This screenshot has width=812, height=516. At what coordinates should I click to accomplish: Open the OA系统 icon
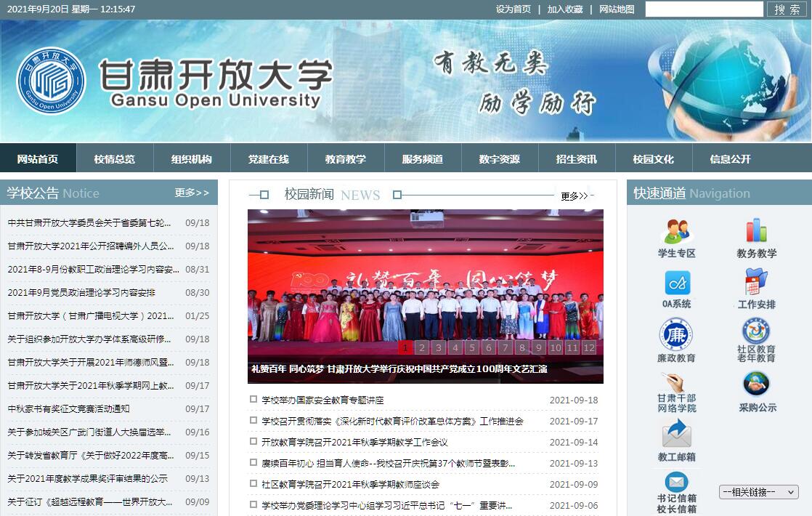(677, 283)
